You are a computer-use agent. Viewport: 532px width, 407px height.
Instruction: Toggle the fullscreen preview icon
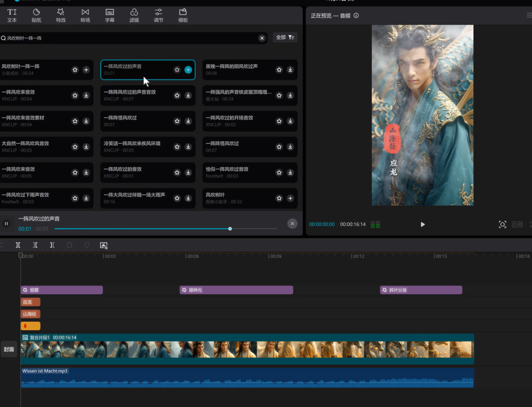coord(502,224)
